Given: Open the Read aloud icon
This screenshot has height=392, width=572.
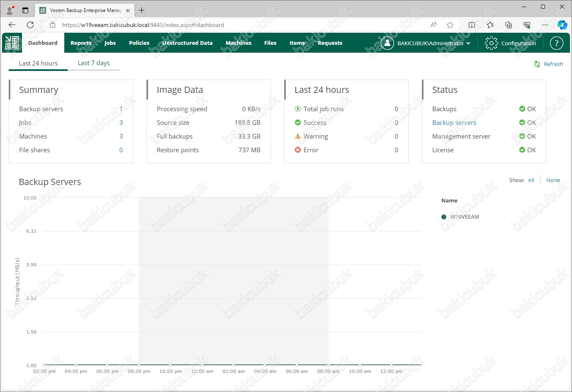Looking at the screenshot, I should (x=433, y=25).
